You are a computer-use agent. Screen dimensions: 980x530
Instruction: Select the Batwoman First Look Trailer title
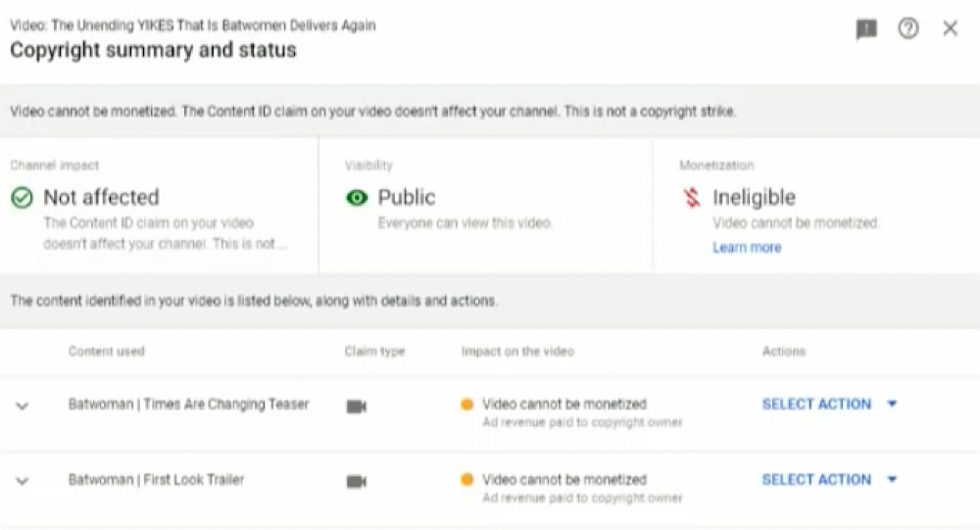click(x=156, y=479)
